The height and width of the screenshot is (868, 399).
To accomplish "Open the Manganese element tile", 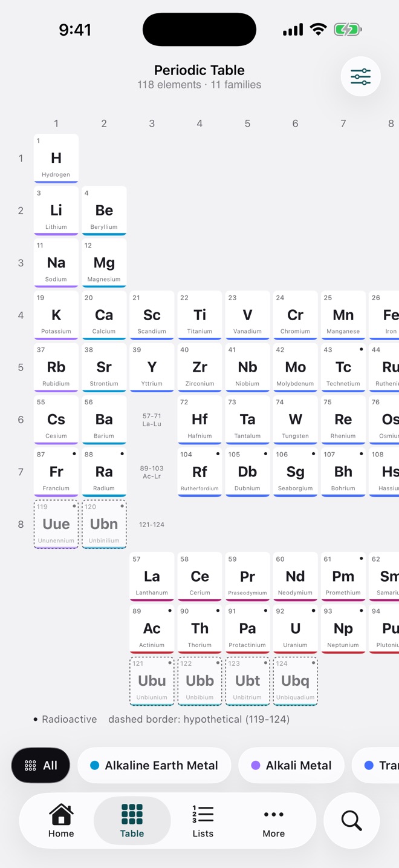I will tap(343, 315).
